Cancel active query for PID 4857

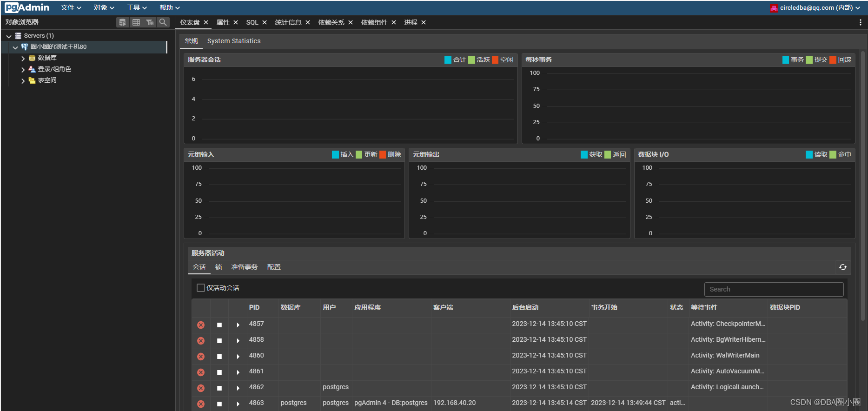[x=219, y=325]
